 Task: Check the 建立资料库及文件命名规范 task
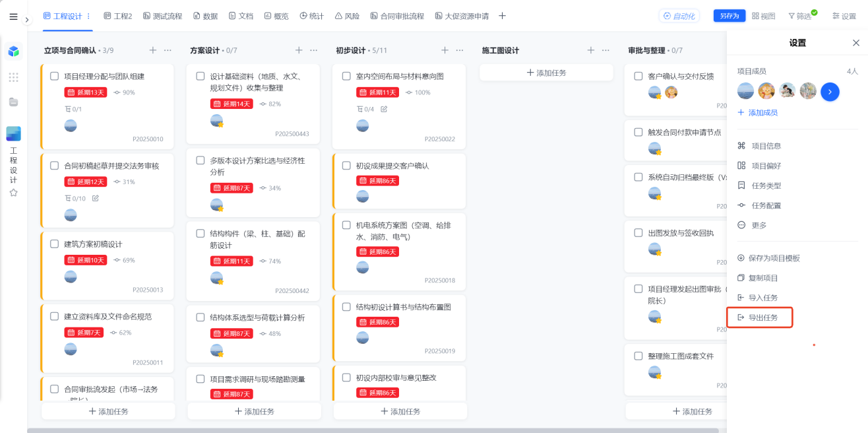pyautogui.click(x=55, y=316)
